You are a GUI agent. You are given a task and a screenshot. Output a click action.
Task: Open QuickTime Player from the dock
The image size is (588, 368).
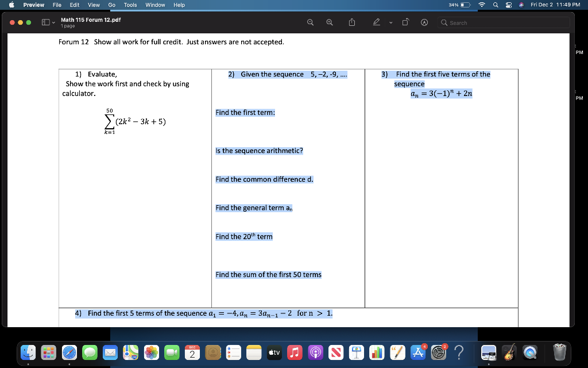click(529, 352)
